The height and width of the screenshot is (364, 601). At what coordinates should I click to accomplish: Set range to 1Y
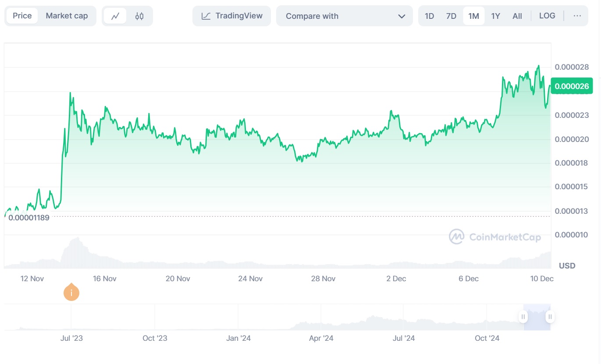(495, 16)
